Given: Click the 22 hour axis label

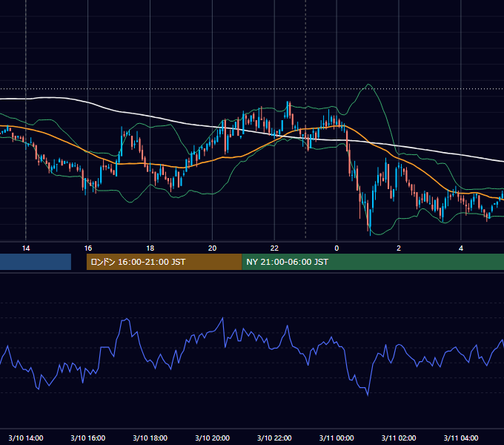Looking at the screenshot, I should pyautogui.click(x=274, y=248).
